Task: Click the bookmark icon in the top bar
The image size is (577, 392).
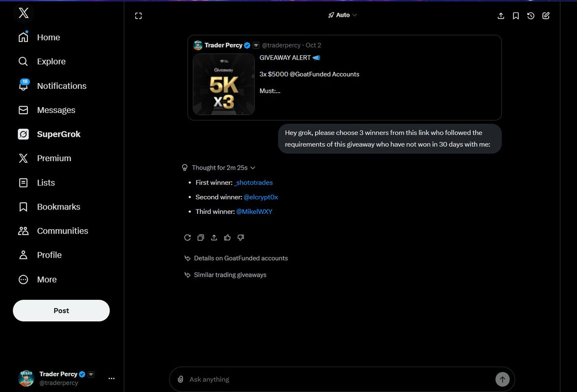Action: pos(515,16)
